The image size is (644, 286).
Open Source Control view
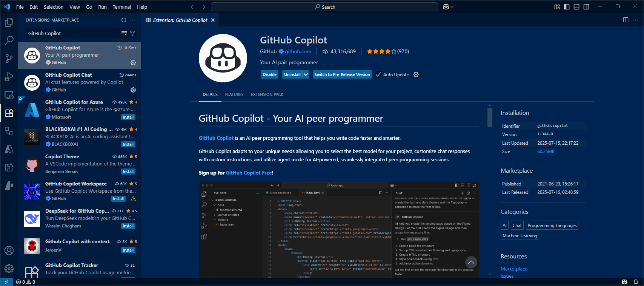pos(9,58)
